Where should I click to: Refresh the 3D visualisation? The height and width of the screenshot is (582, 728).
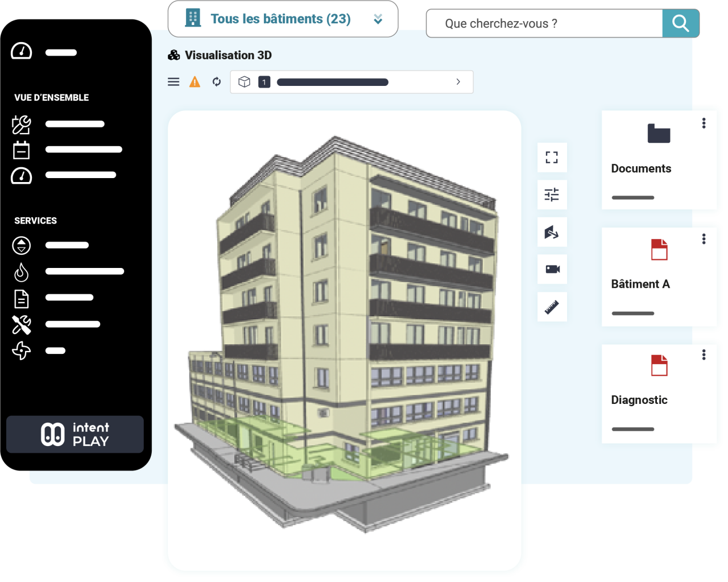pyautogui.click(x=216, y=81)
